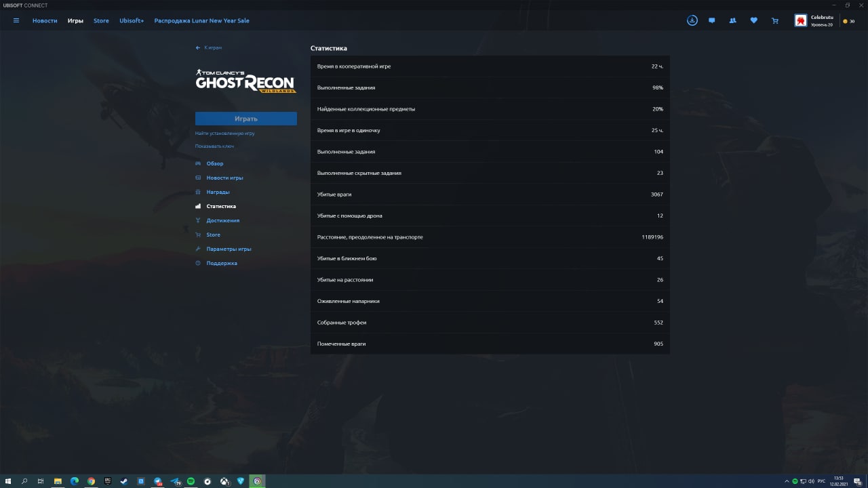Screen dimensions: 868x488
Task: Click the Статистика bar chart icon
Action: pos(198,206)
